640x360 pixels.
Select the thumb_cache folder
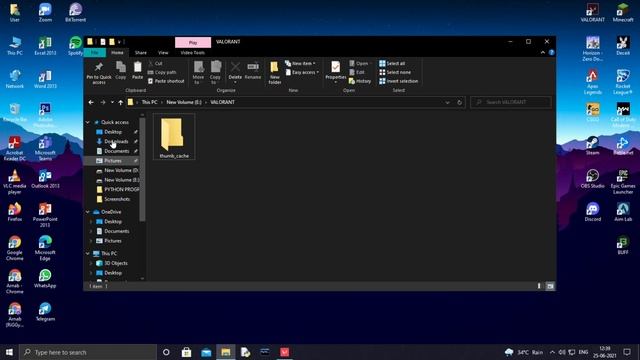click(x=174, y=137)
